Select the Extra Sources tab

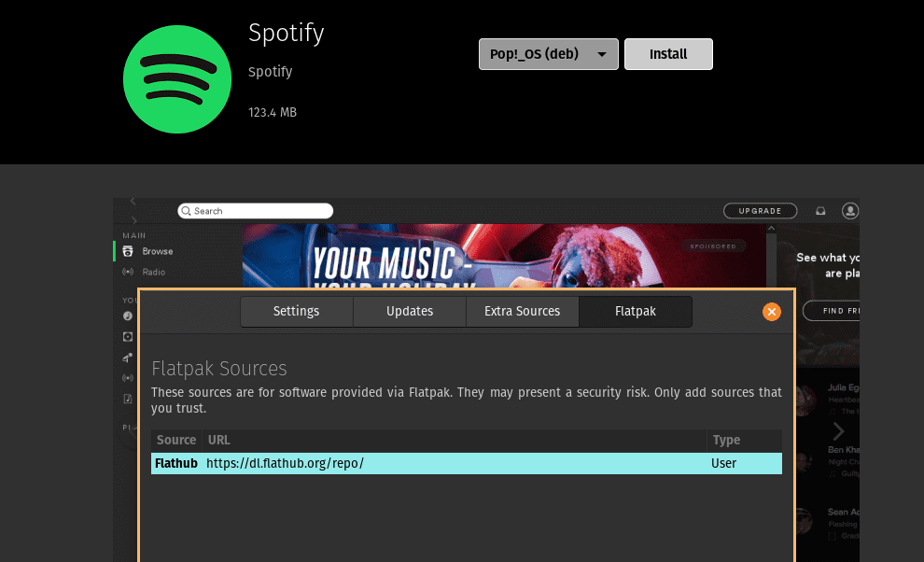pyautogui.click(x=523, y=312)
